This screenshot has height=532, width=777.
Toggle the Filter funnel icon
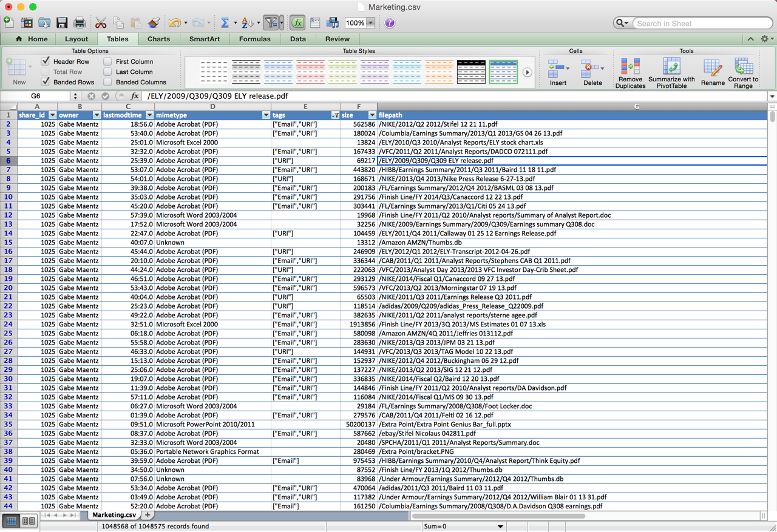coord(271,22)
